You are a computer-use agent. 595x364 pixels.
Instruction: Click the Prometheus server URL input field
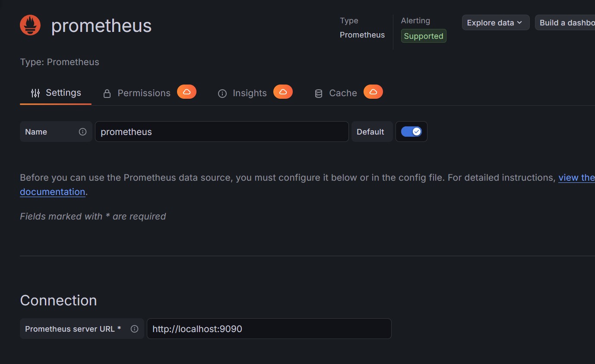[x=269, y=329]
